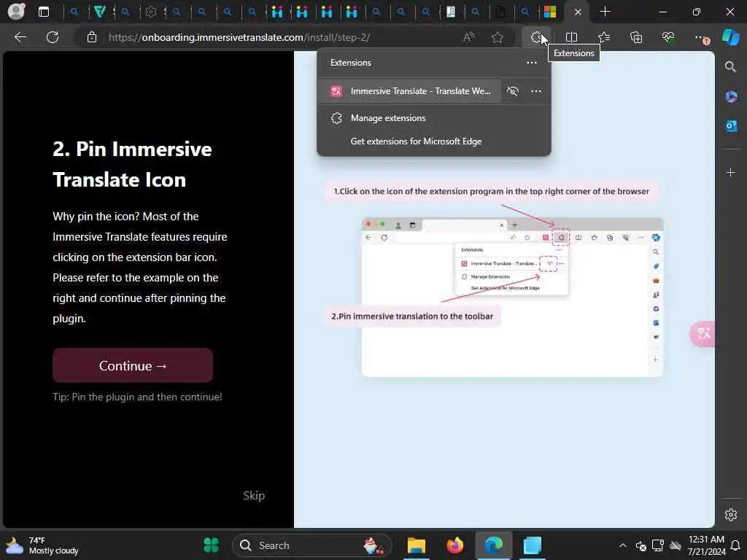
Task: Click the floating pink translate button
Action: pyautogui.click(x=703, y=333)
